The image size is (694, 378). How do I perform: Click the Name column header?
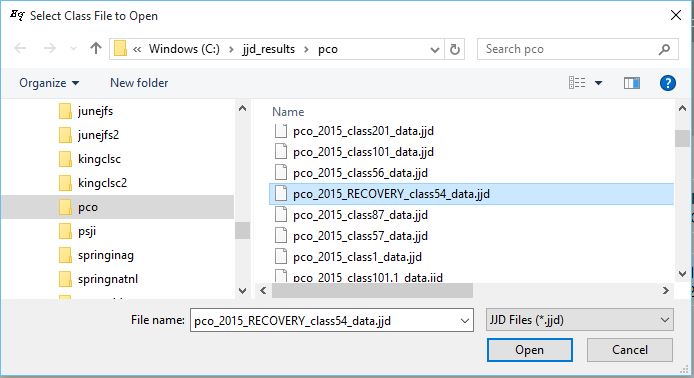coord(288,112)
